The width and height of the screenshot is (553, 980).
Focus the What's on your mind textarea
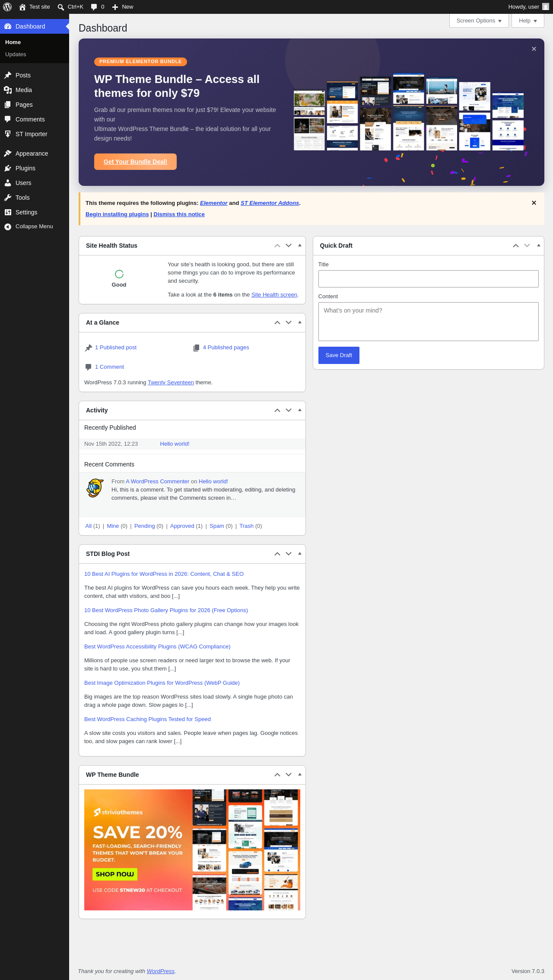tap(429, 322)
